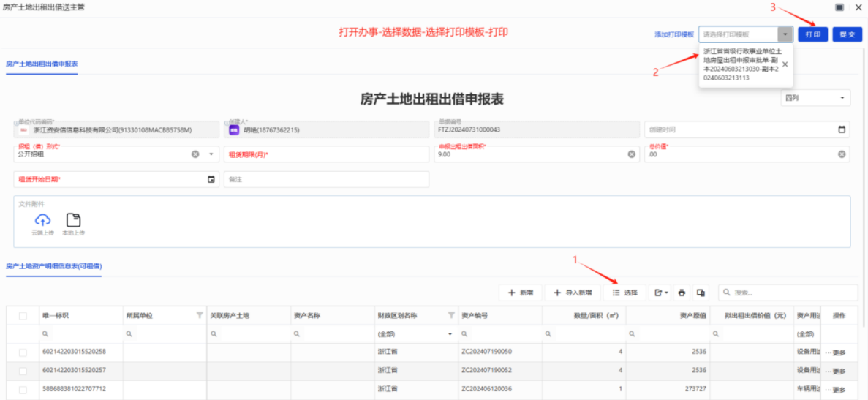Screen dimensions: 868x400
Task: Click the blue 打印 button
Action: (812, 34)
